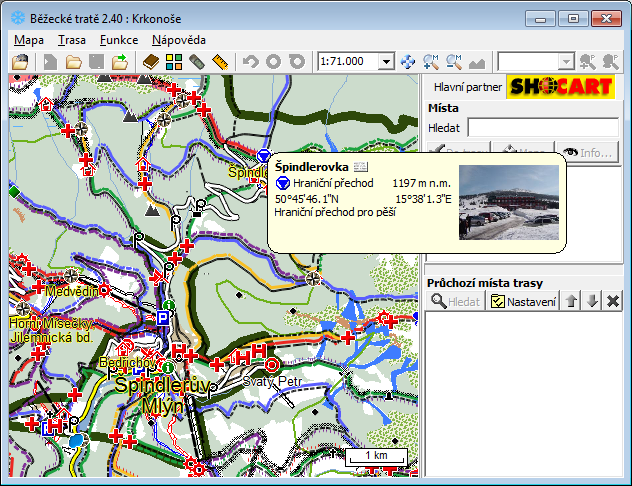Screen dimensions: 632x486
Task: Open the Trasa menu
Action: (72, 40)
